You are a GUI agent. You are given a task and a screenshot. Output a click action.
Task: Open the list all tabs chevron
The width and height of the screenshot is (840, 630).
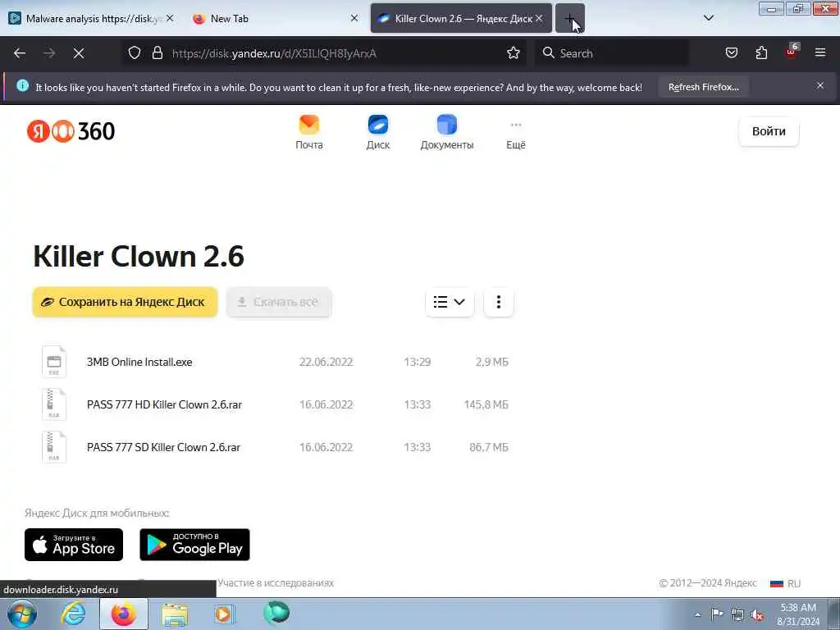(x=708, y=18)
